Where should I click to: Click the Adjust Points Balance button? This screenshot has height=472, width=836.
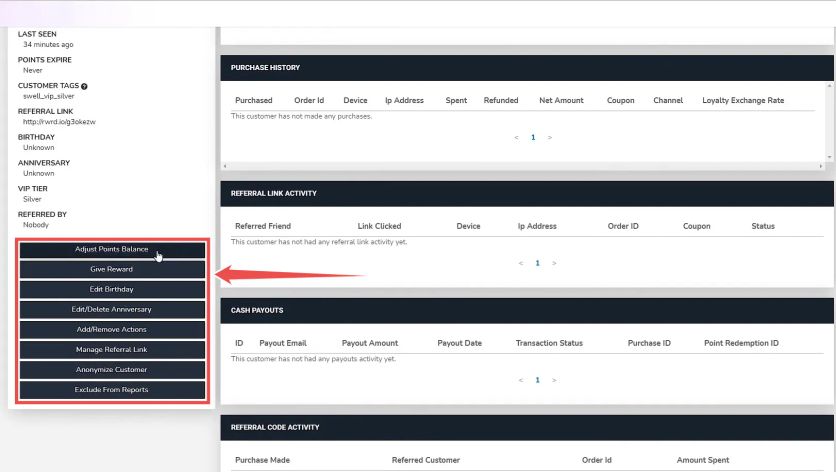[x=112, y=249]
